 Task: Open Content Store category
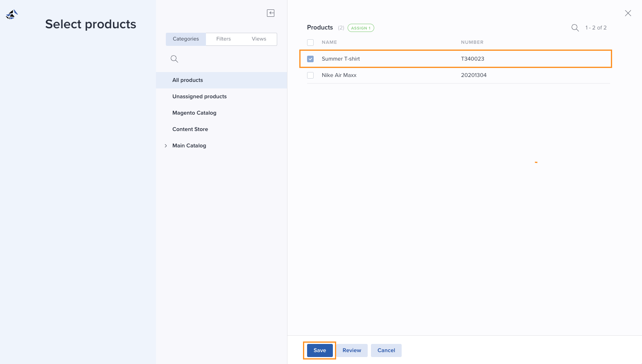click(x=222, y=129)
